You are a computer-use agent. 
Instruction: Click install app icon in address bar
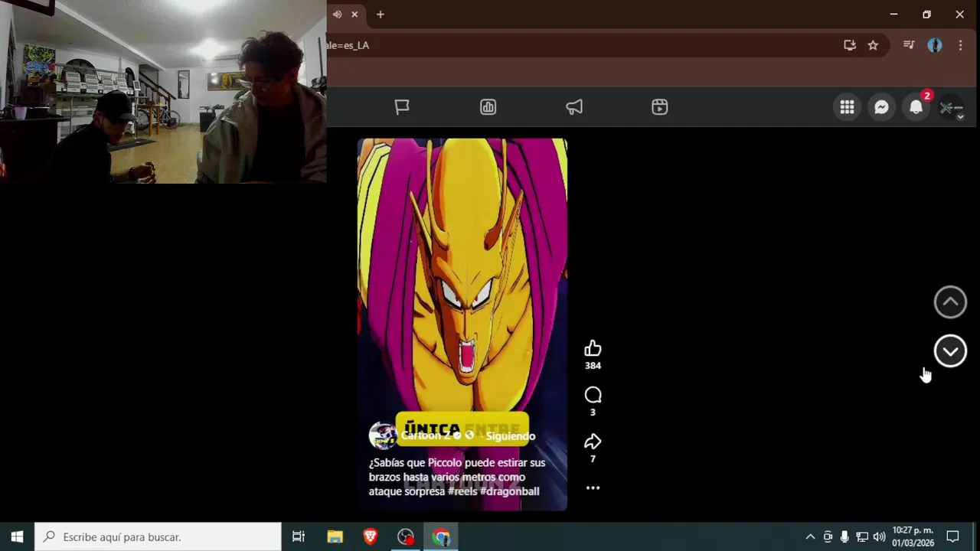click(850, 45)
